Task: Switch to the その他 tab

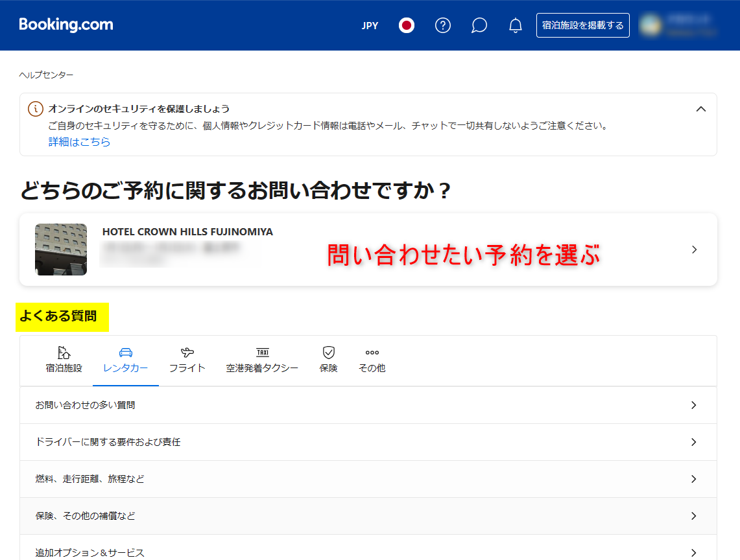Action: 372,360
